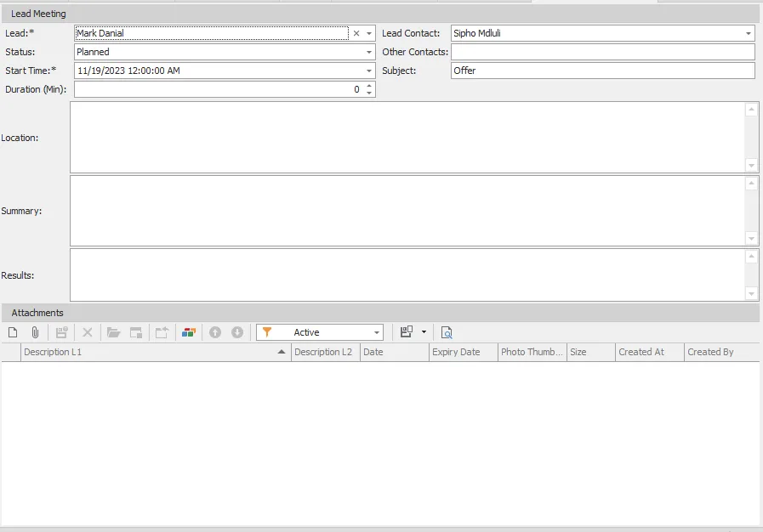Click the layout view icon beside Active filter
The image size is (763, 532).
click(x=407, y=332)
